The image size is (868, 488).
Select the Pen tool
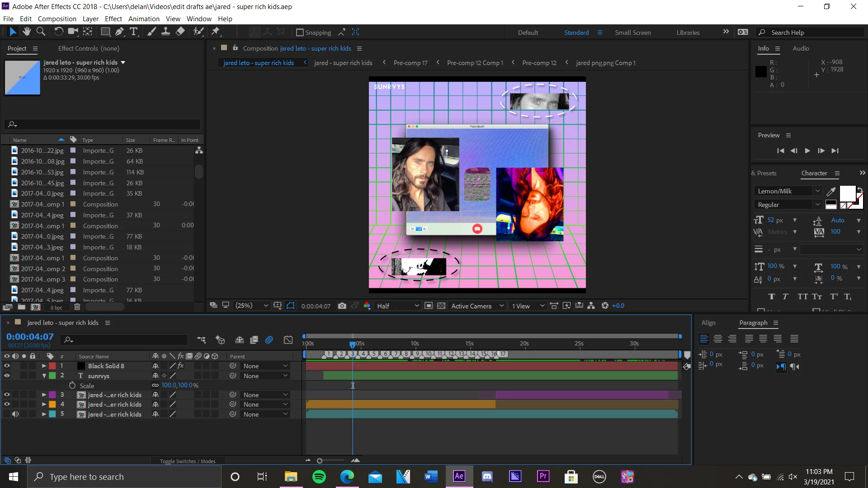coord(119,32)
